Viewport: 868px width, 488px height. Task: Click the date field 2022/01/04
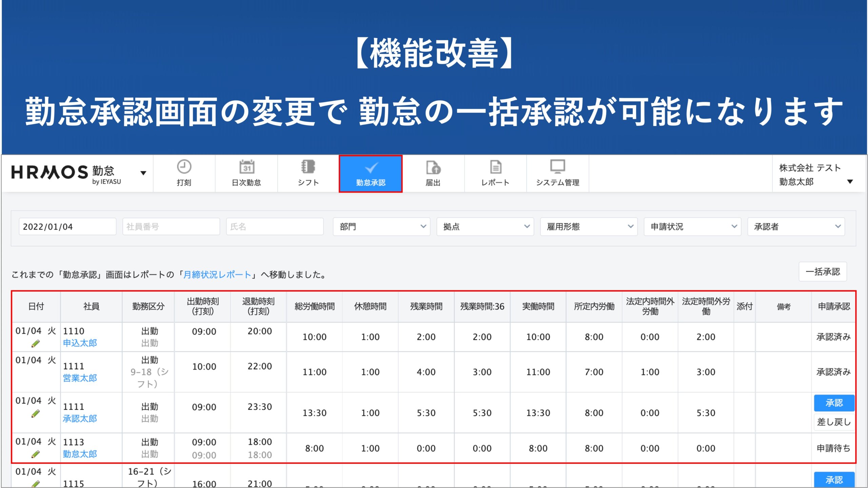(67, 226)
